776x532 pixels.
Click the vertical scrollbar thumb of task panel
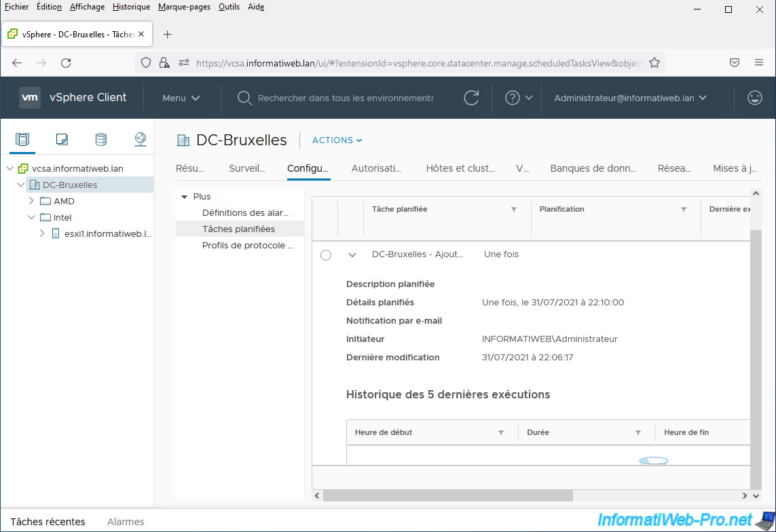[755, 360]
